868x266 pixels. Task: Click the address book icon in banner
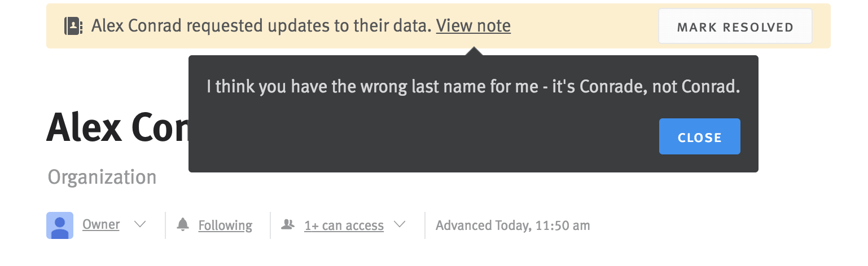[73, 26]
